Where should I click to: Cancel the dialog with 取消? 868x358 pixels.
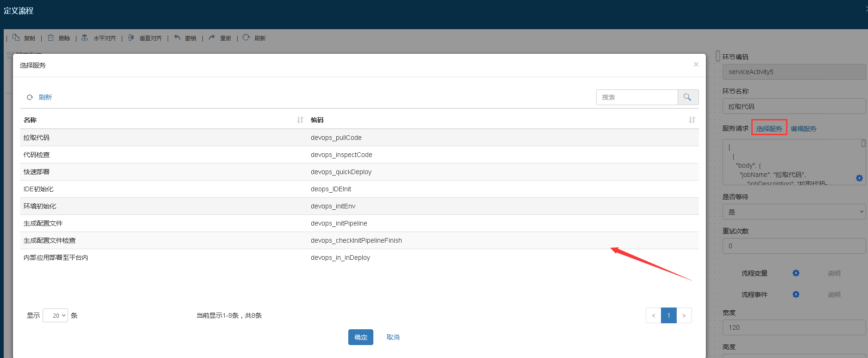(x=393, y=337)
